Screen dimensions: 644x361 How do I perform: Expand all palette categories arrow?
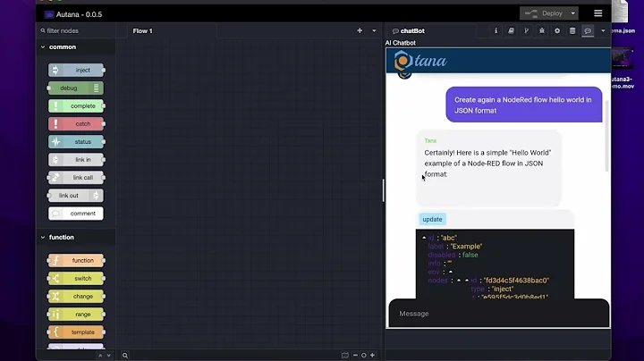pos(109,356)
